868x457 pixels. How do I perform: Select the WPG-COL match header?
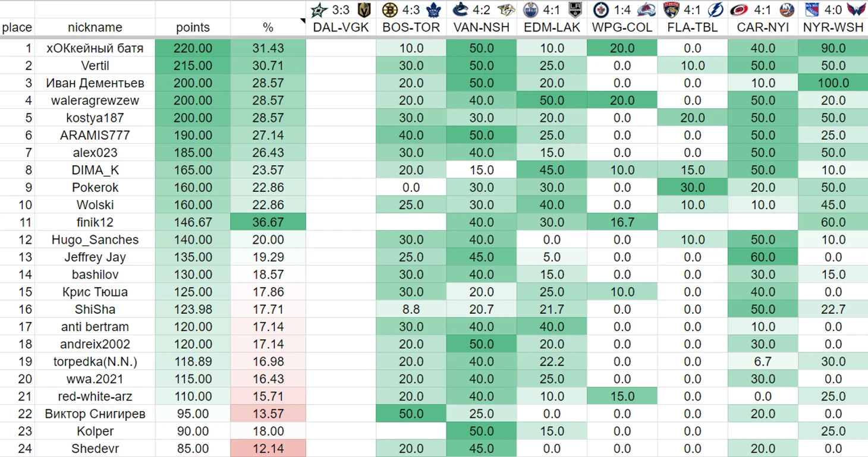click(x=622, y=27)
